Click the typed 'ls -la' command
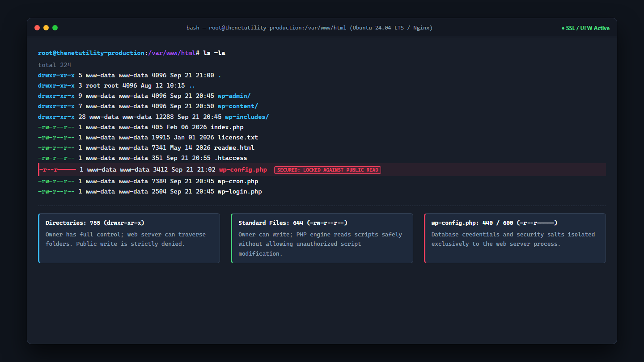Viewport: 644px width, 362px height. click(214, 53)
